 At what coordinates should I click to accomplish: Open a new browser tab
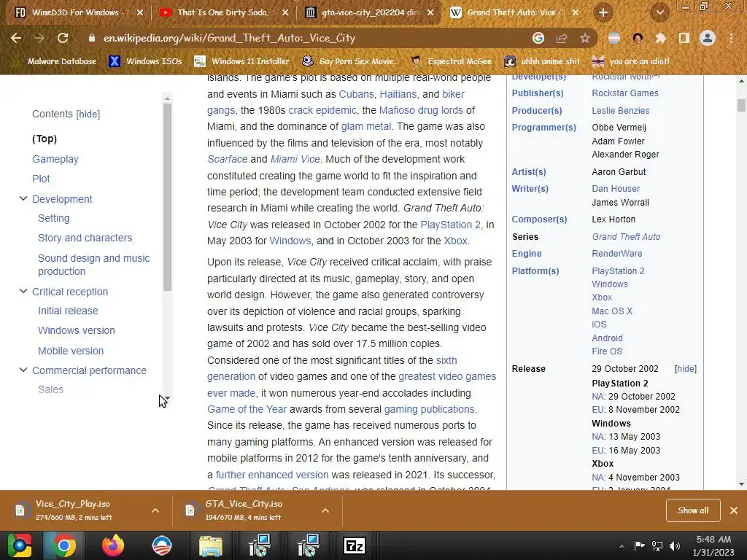coord(603,13)
